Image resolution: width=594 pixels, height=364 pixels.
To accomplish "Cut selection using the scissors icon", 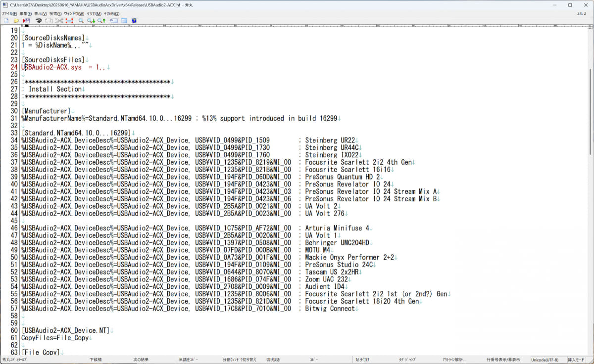I will tap(59, 21).
